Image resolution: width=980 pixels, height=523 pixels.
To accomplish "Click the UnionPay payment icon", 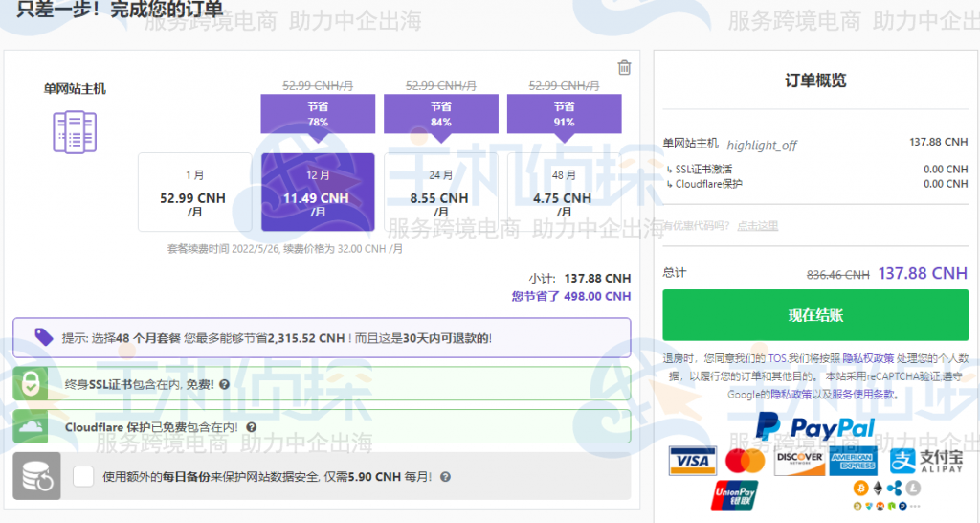I will coord(735,494).
